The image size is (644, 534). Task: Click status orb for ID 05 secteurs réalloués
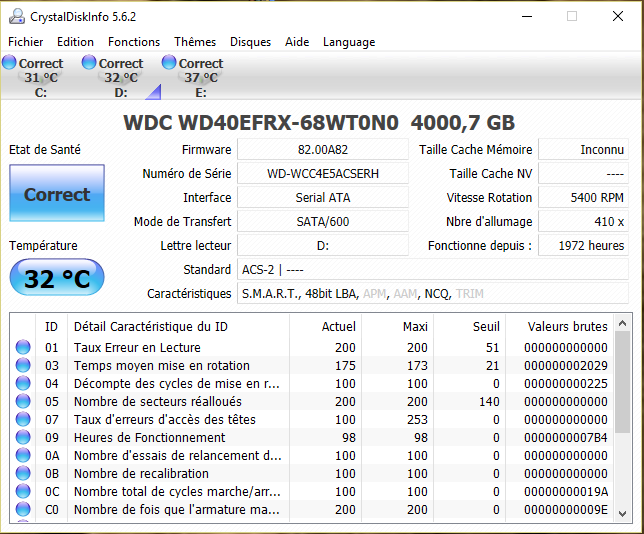pyautogui.click(x=23, y=401)
